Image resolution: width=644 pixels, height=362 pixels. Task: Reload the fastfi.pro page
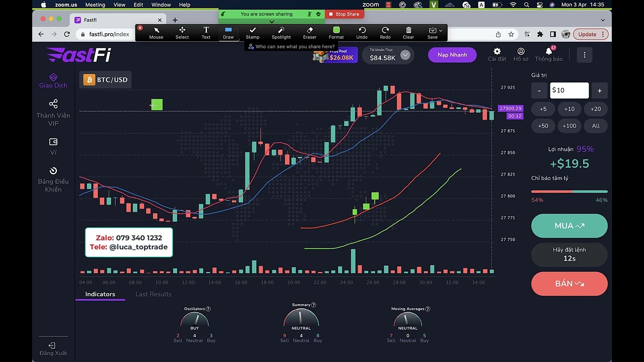click(x=67, y=34)
